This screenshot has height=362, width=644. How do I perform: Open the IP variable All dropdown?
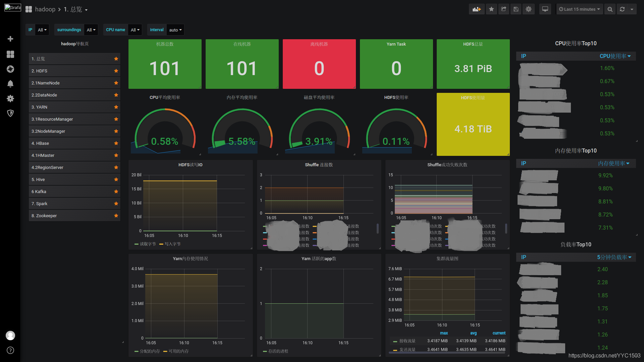click(42, 30)
